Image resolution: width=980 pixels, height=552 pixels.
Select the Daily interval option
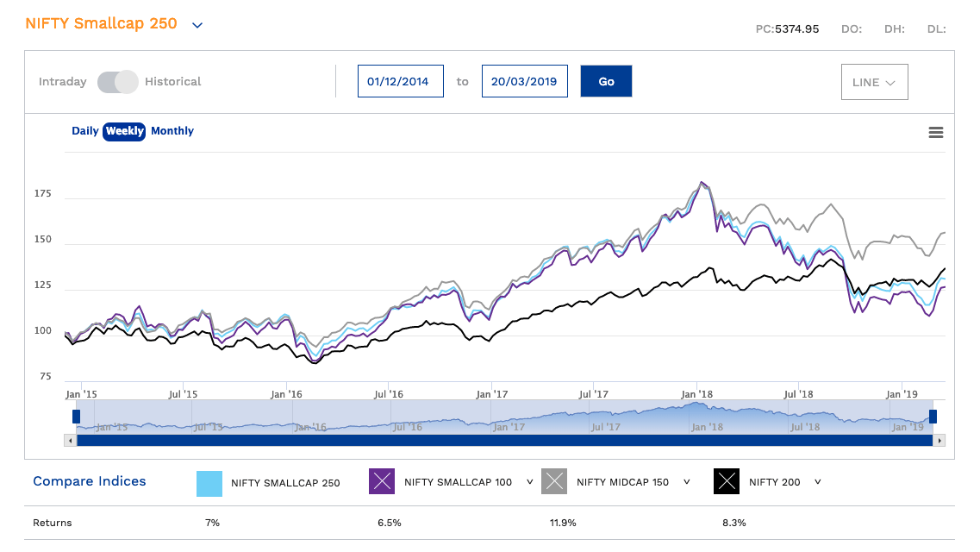click(84, 131)
